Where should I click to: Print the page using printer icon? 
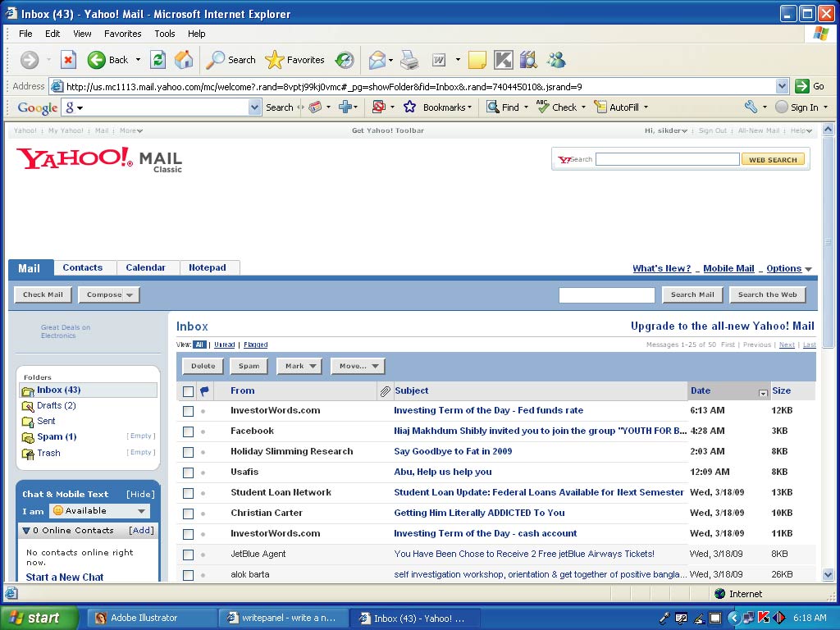(410, 60)
